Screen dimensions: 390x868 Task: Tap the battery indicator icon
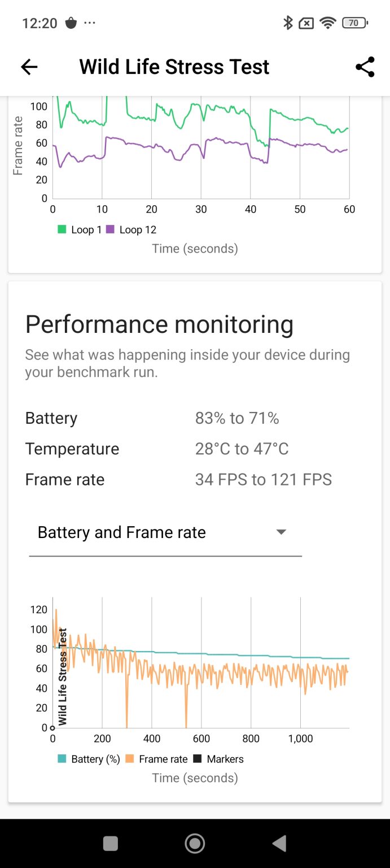(354, 23)
